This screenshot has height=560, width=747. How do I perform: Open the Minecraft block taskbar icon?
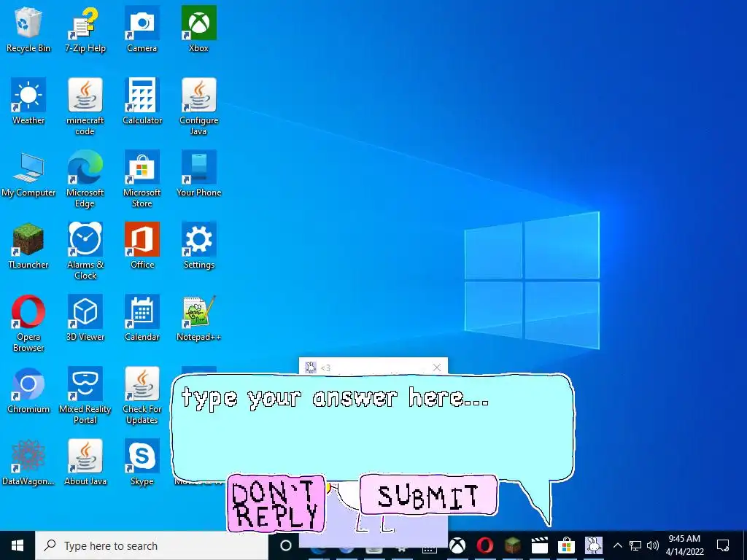click(513, 545)
